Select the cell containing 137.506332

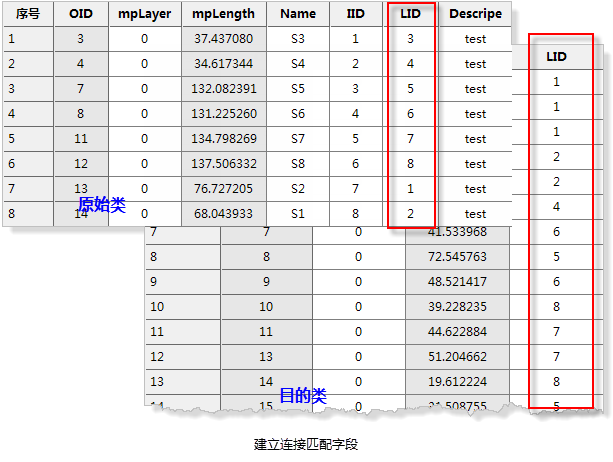coord(225,164)
